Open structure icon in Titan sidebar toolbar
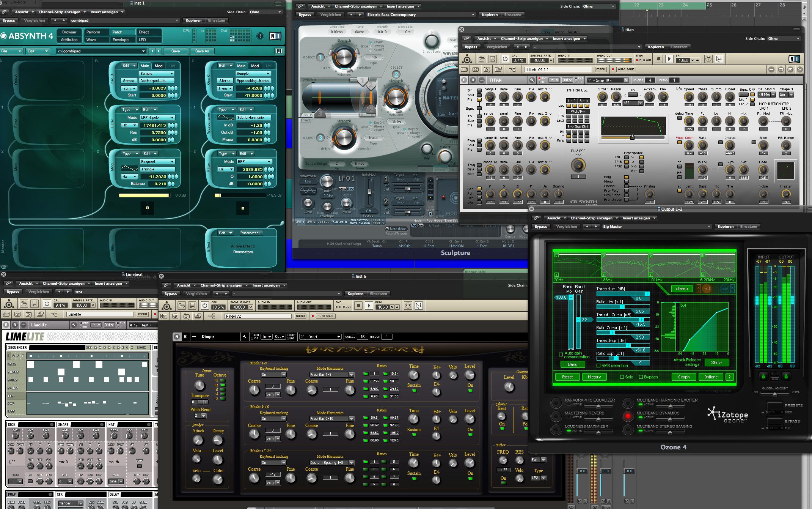The image size is (812, 509). point(512,69)
